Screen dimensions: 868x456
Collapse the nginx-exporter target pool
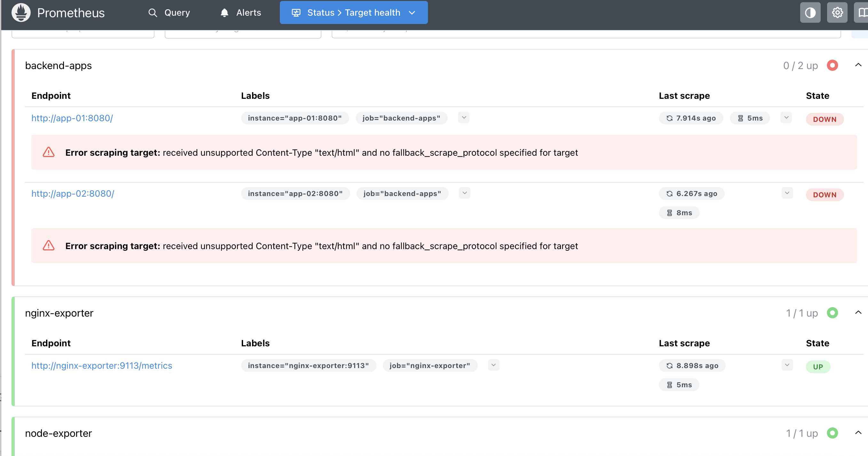pyautogui.click(x=858, y=312)
